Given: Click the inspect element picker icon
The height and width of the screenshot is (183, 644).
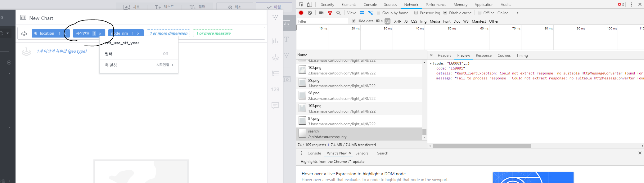Looking at the screenshot, I should tap(301, 4).
